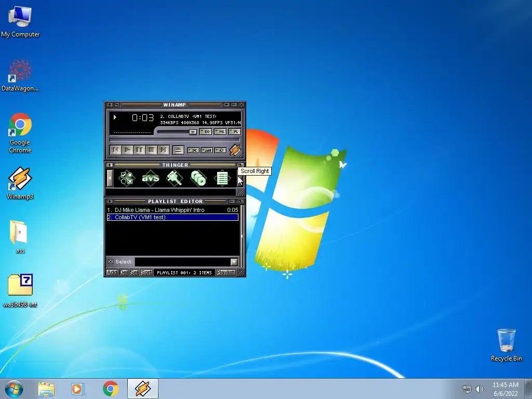Toggle repeat mode button

220,150
